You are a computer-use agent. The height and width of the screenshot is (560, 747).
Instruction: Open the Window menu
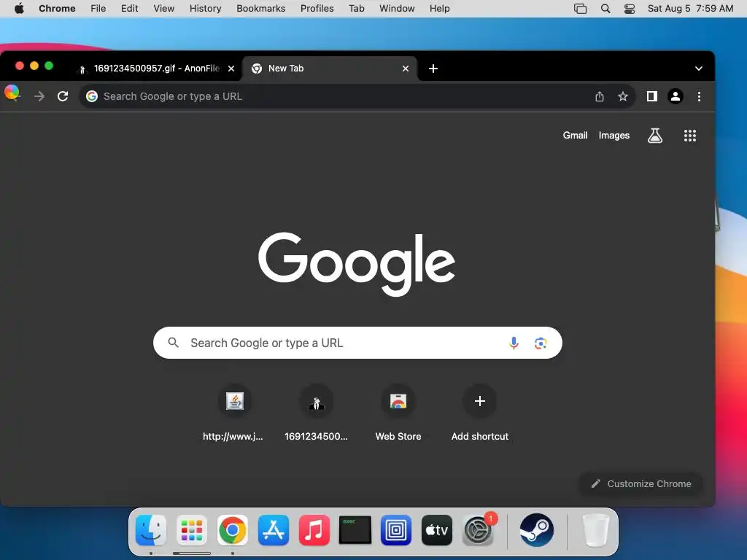[397, 9]
